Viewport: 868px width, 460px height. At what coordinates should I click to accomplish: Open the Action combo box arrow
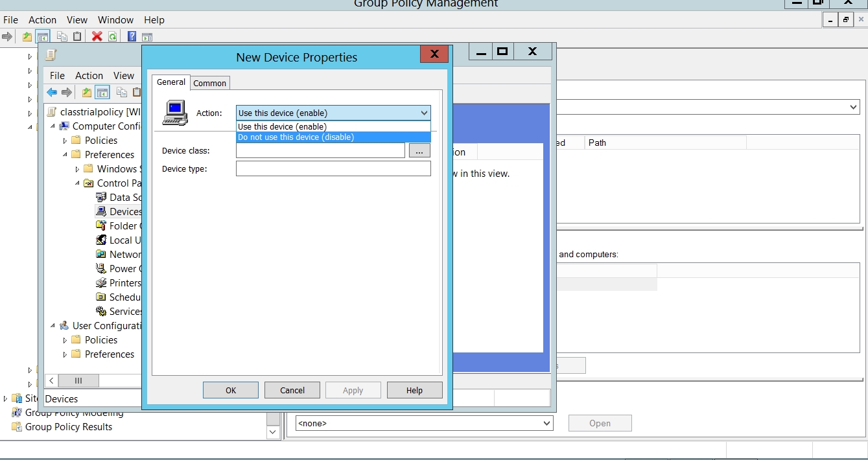click(x=424, y=113)
